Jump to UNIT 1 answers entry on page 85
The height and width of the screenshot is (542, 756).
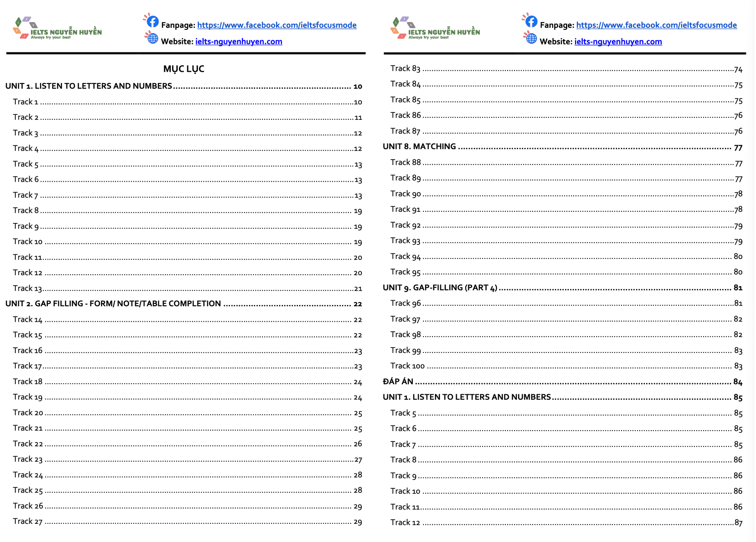pos(563,397)
